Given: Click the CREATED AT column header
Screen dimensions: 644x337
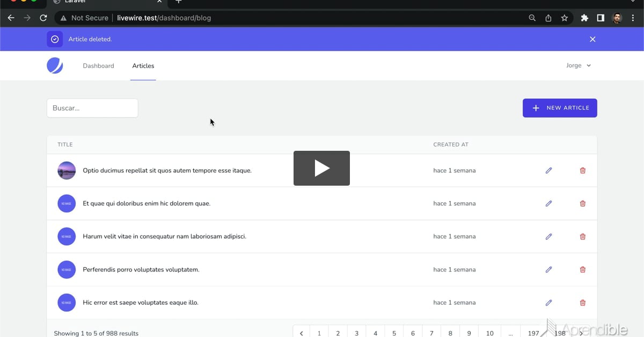Looking at the screenshot, I should (451, 144).
